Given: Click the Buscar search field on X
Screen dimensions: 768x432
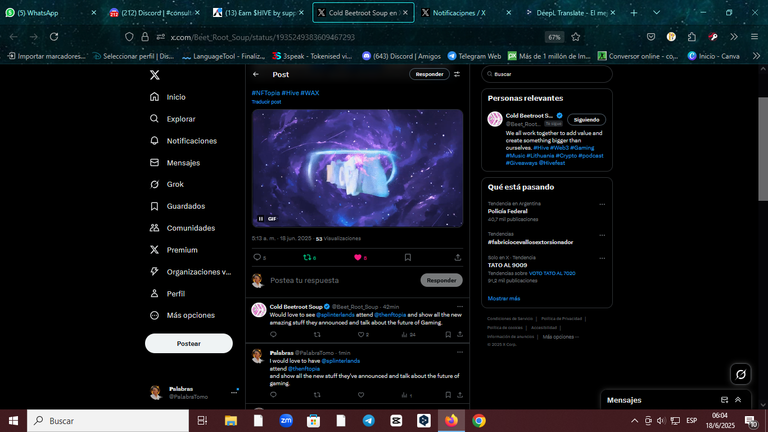Looking at the screenshot, I should 547,74.
